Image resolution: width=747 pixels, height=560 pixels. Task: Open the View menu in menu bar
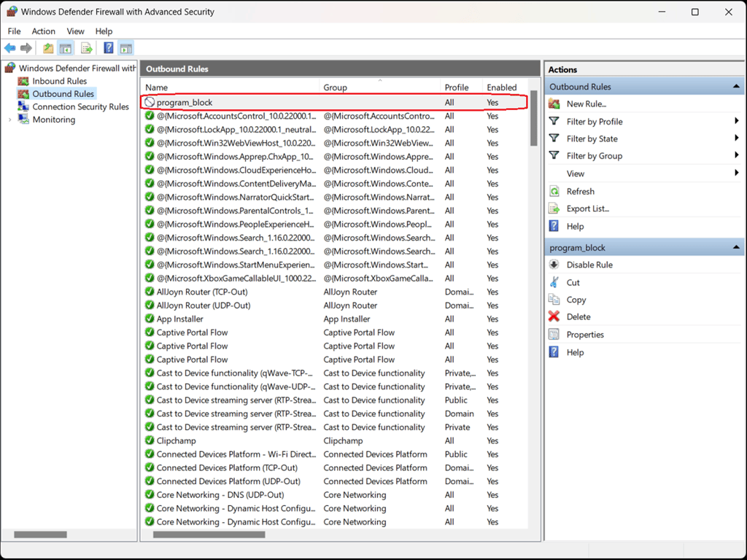pyautogui.click(x=75, y=31)
